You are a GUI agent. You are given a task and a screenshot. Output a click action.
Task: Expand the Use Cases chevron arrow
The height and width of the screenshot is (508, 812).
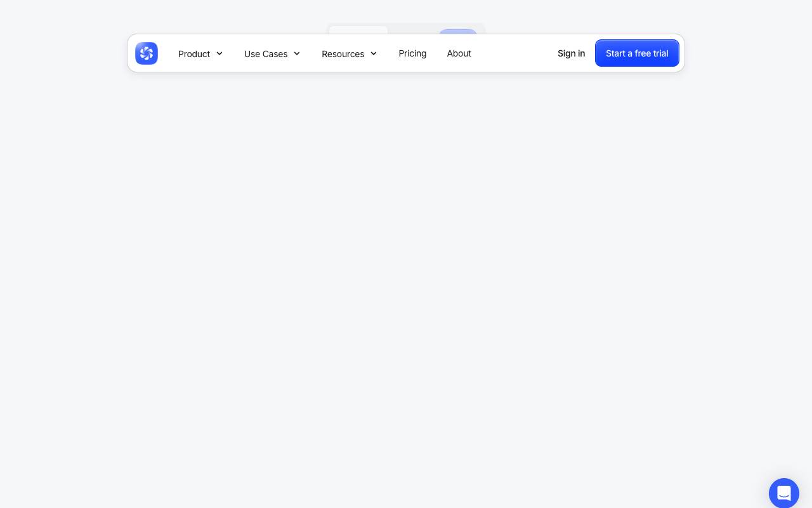[x=297, y=53]
